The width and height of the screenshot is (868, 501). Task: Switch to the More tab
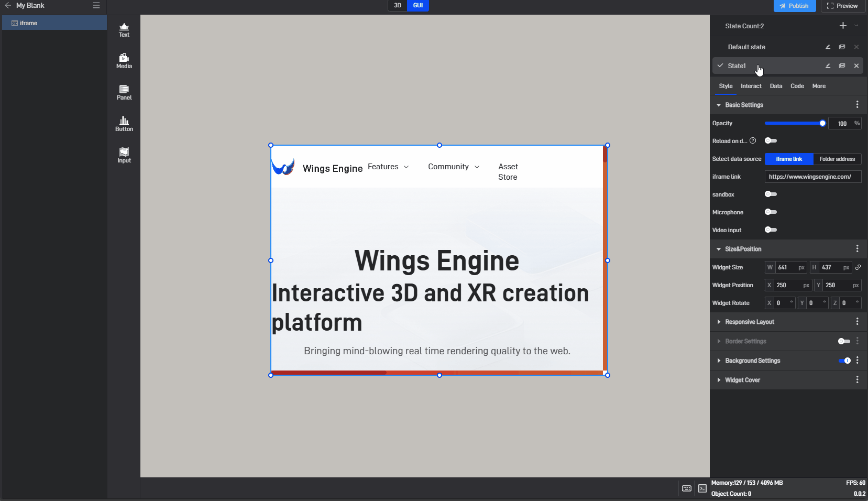coord(819,86)
